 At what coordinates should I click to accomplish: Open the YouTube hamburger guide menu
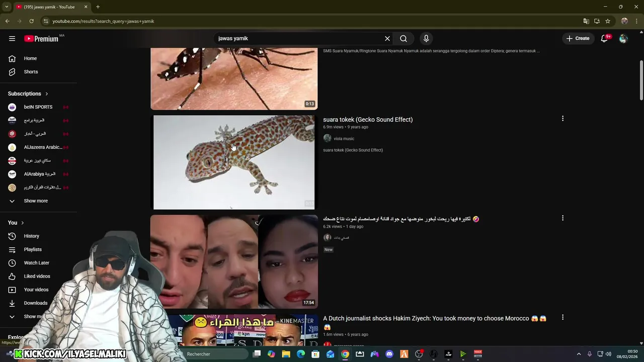(x=12, y=38)
